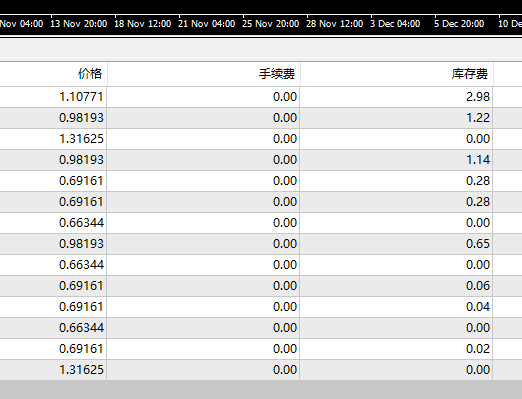Select the 库存费 value 1.22
The image size is (522, 399).
478,118
